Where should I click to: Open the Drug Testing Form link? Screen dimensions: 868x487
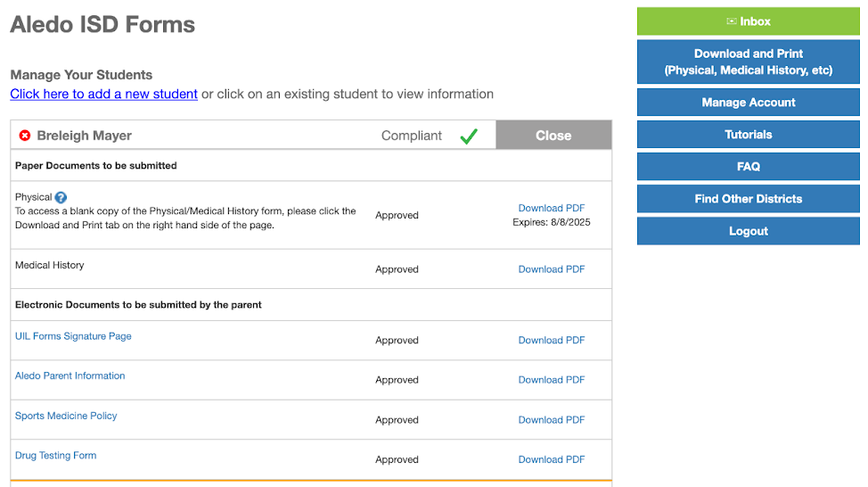point(55,455)
